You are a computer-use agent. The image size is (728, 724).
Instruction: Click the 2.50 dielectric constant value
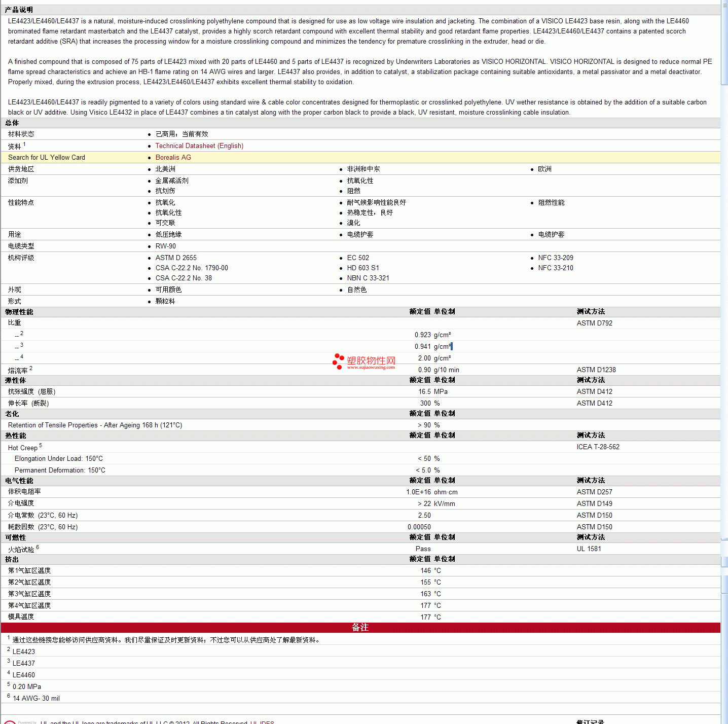coord(424,515)
